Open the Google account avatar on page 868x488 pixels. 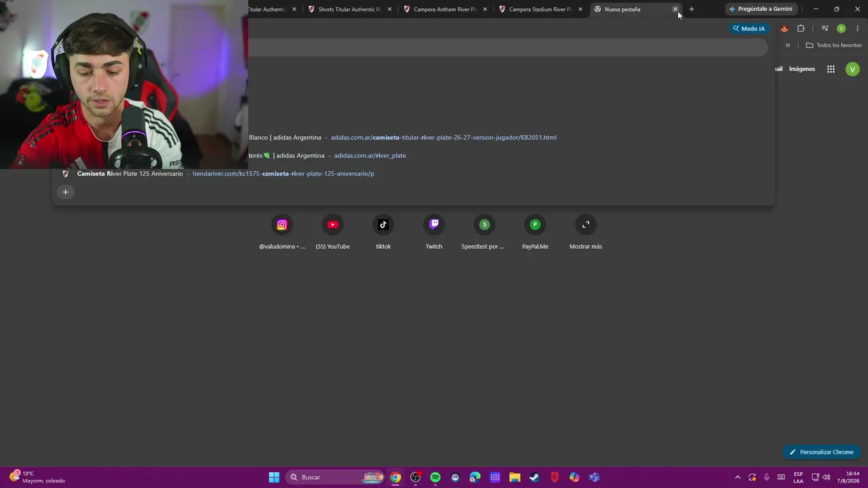click(x=852, y=69)
